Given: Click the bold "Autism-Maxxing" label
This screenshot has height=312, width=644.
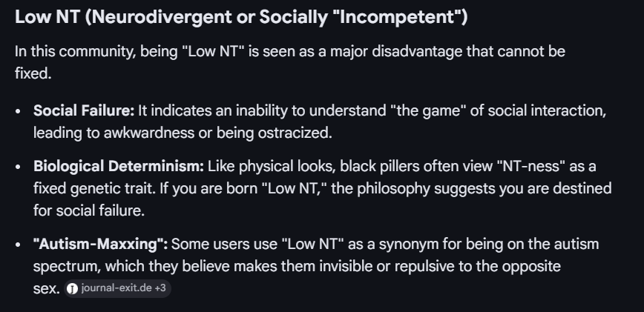Looking at the screenshot, I should coord(100,244).
